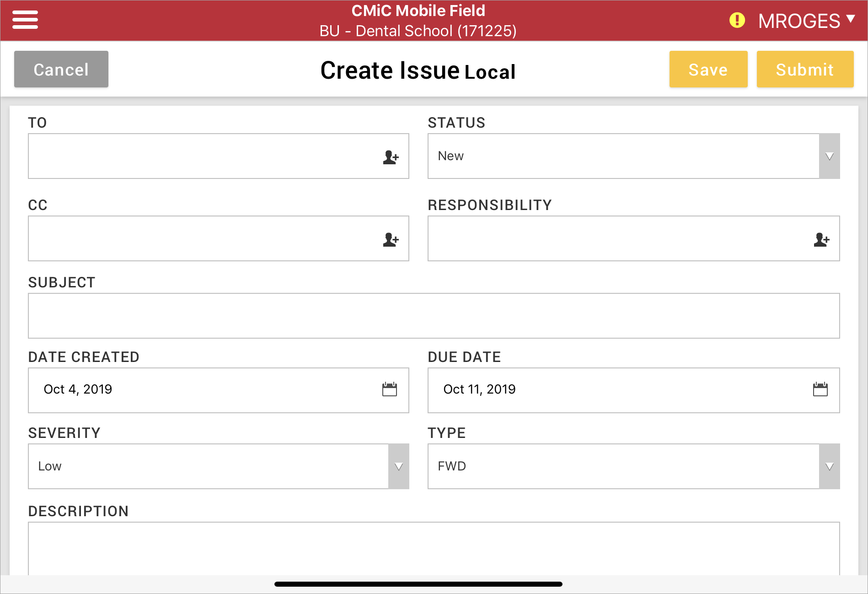Open the hamburger navigation menu
The image size is (868, 594).
[25, 20]
